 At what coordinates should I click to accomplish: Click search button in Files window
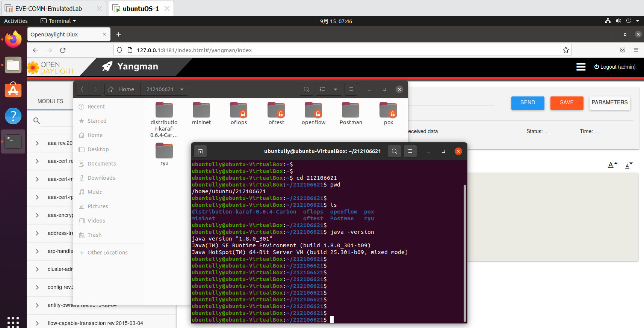[x=307, y=89]
